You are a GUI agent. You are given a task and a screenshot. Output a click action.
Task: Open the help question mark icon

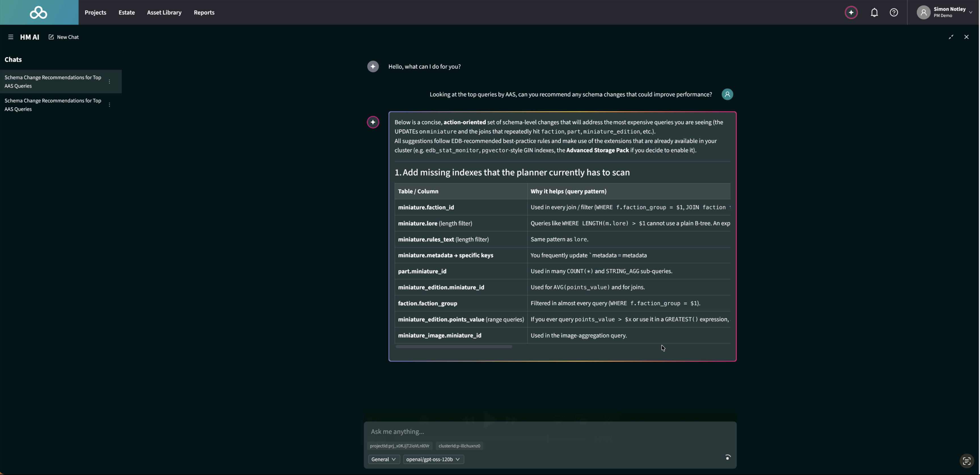click(894, 12)
